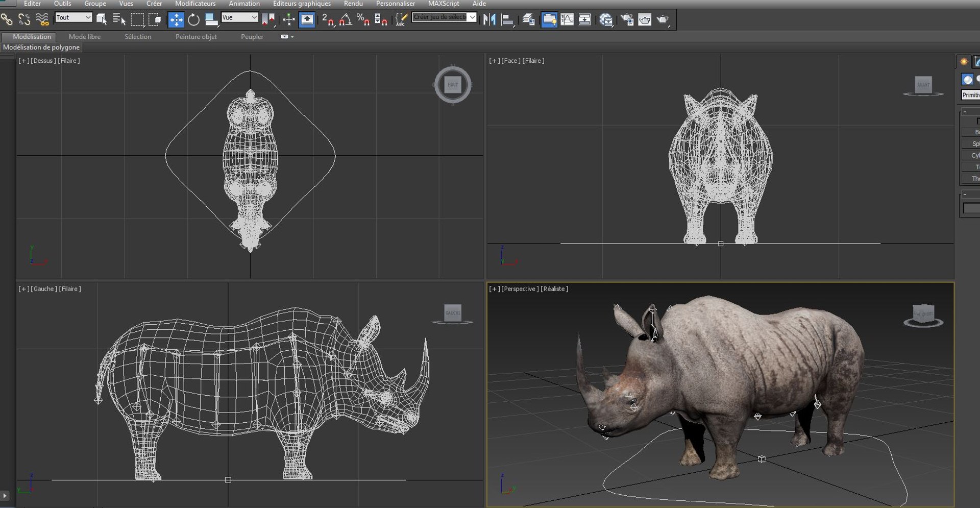Click the Perspective viewport label
Image resolution: width=980 pixels, height=508 pixels.
point(520,288)
